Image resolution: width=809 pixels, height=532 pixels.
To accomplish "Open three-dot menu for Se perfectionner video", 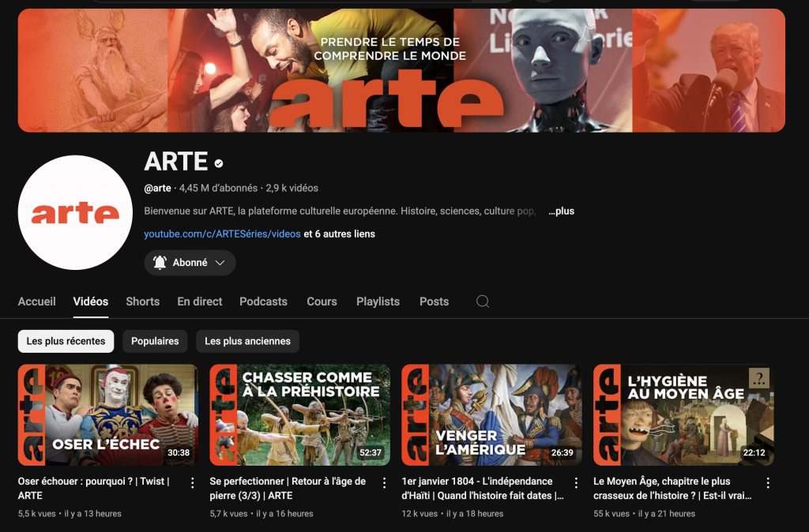I will (384, 482).
